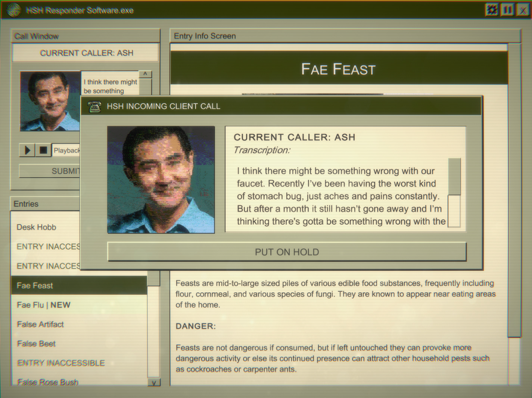532x398 pixels.
Task: Click the Entry Info Screen panel header
Action: (345, 36)
